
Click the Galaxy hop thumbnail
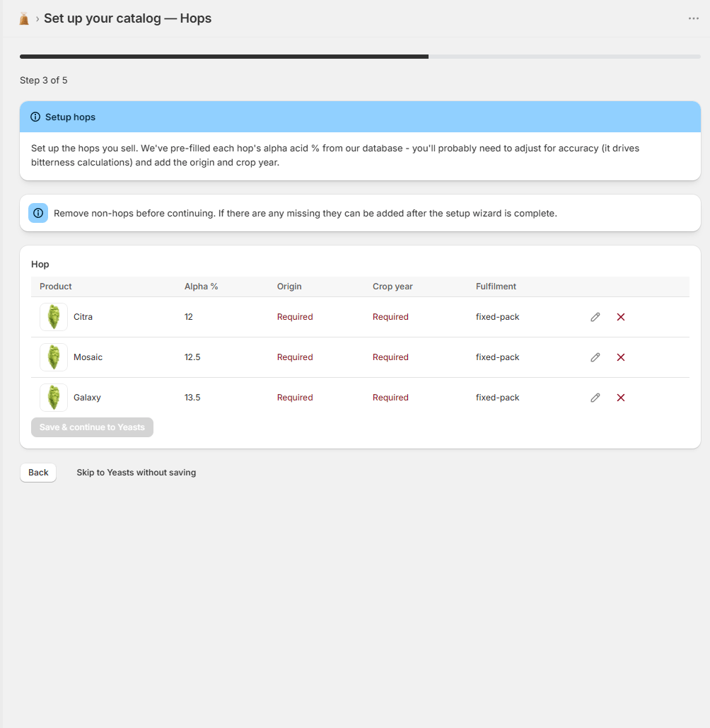54,398
